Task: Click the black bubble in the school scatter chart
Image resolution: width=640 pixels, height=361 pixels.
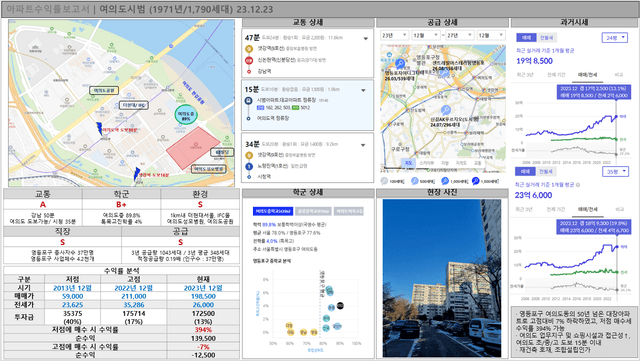Action: 340,305
